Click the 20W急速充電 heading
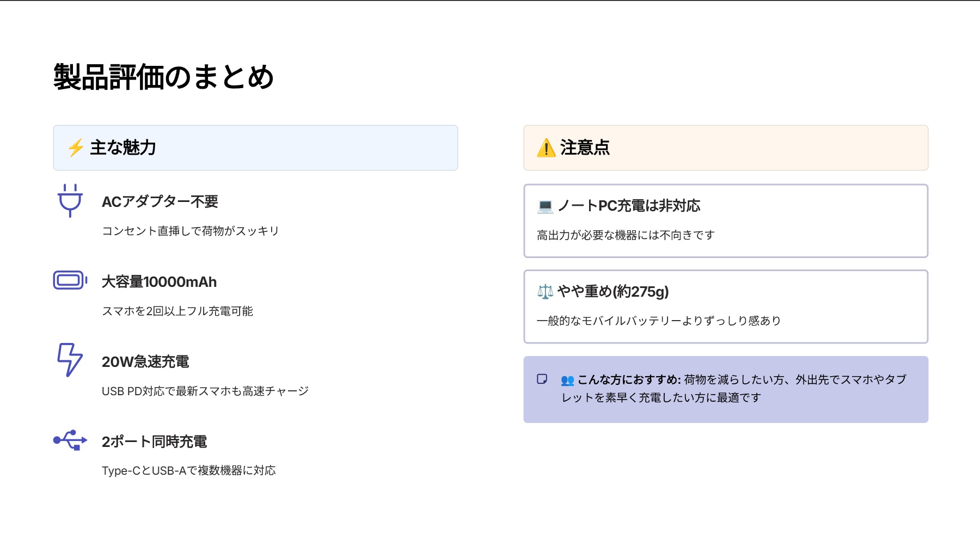 tap(145, 362)
